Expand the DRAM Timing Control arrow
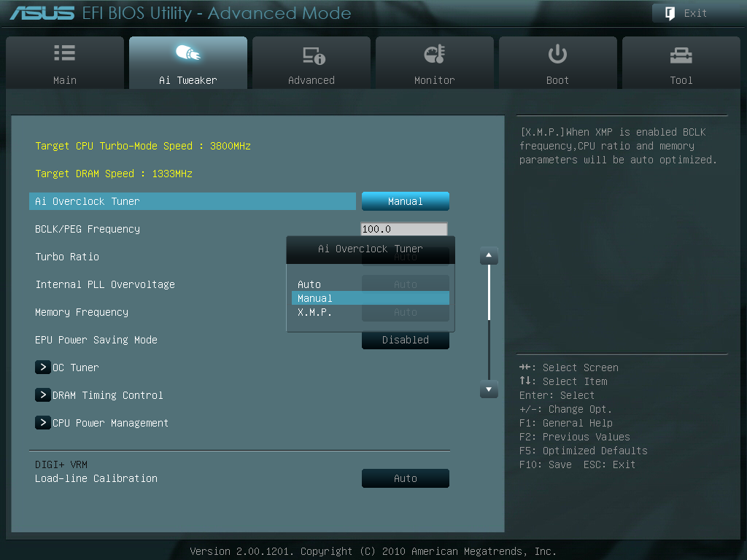Image resolution: width=747 pixels, height=560 pixels. [x=43, y=394]
